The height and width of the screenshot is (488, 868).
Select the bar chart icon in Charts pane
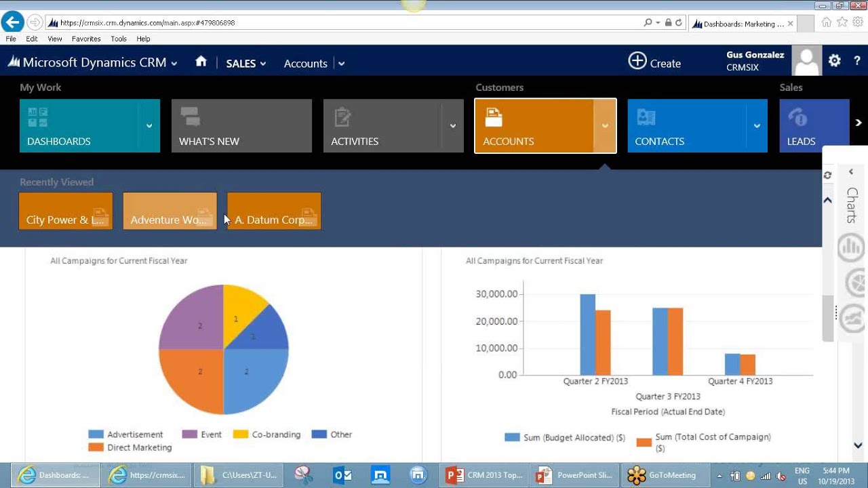click(852, 247)
